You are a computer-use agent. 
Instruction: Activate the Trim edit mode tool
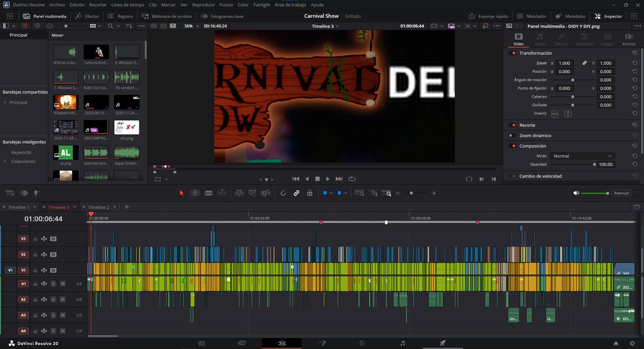click(x=195, y=193)
